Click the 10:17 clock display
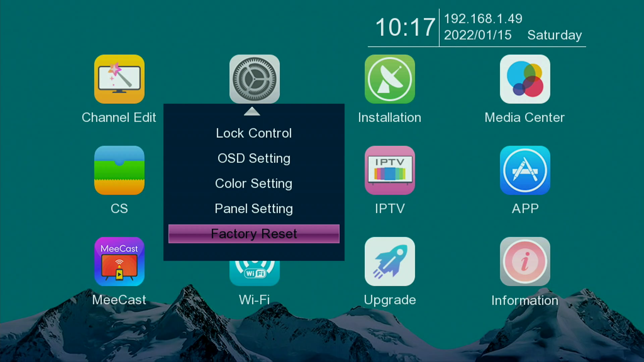Screen dimensions: 644x362 tap(405, 27)
